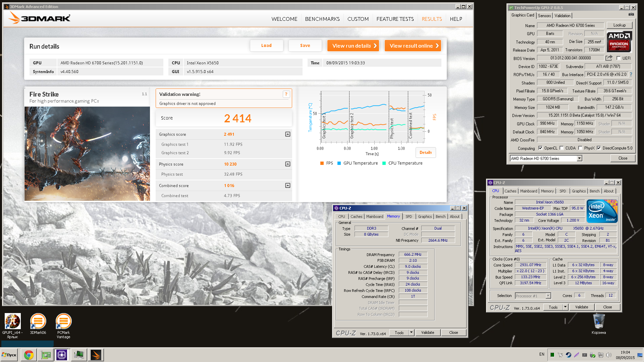Collapse the Graphics score section
This screenshot has height=362, width=644.
287,134
